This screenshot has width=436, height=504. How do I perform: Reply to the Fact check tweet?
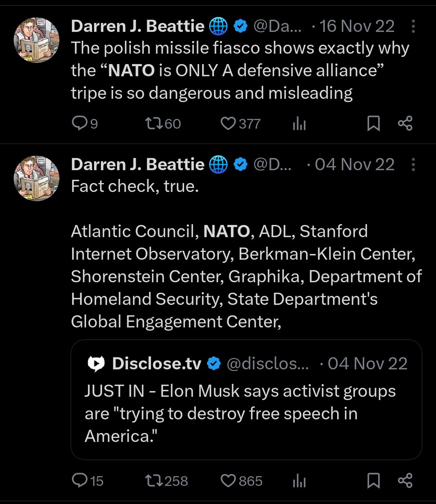pos(79,480)
